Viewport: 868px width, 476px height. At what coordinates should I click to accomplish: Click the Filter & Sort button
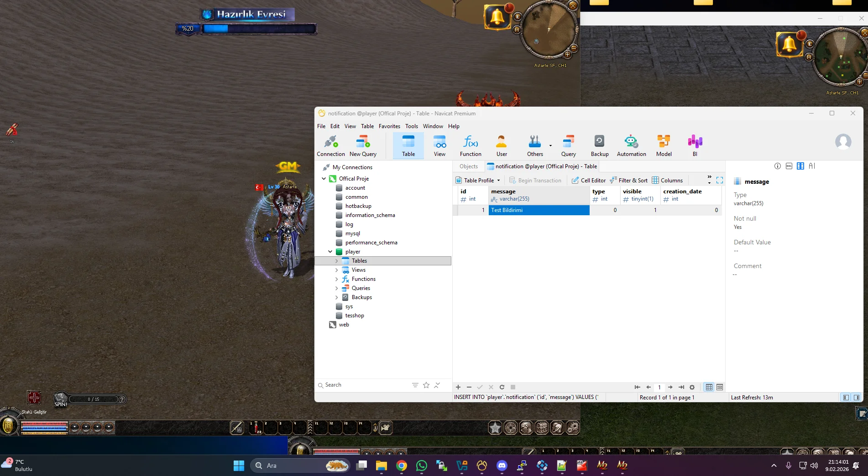[628, 181]
